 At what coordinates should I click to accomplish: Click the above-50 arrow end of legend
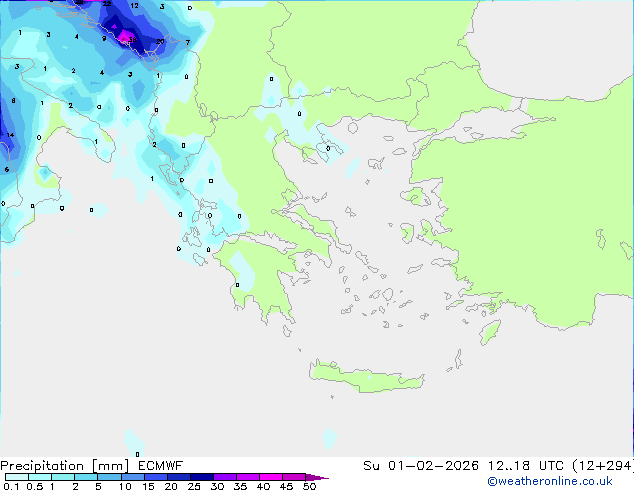click(317, 477)
